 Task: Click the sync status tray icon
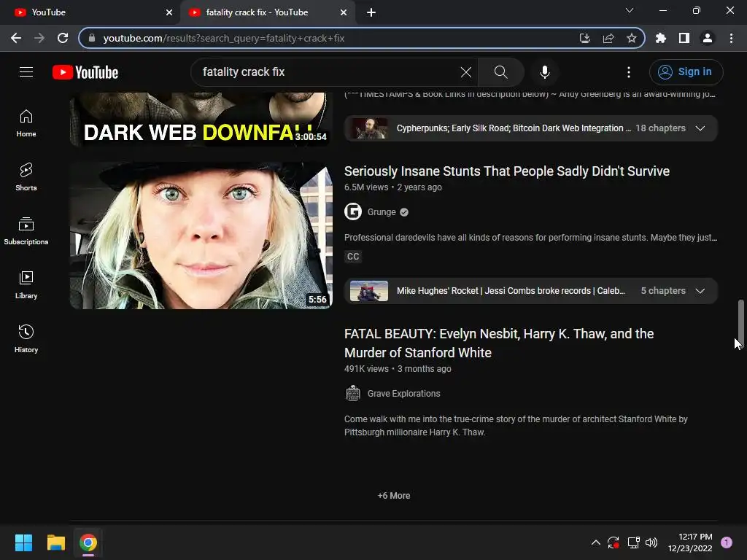point(613,542)
